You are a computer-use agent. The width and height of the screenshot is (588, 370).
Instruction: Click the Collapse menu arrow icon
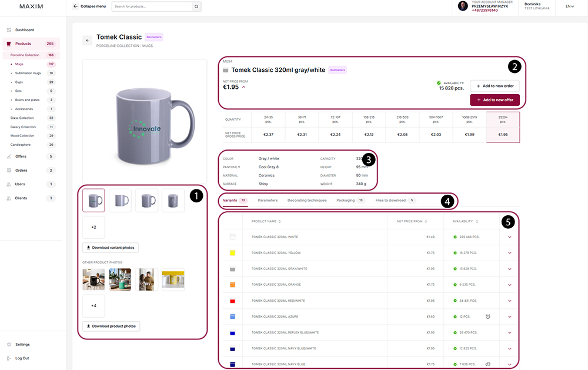tap(76, 6)
